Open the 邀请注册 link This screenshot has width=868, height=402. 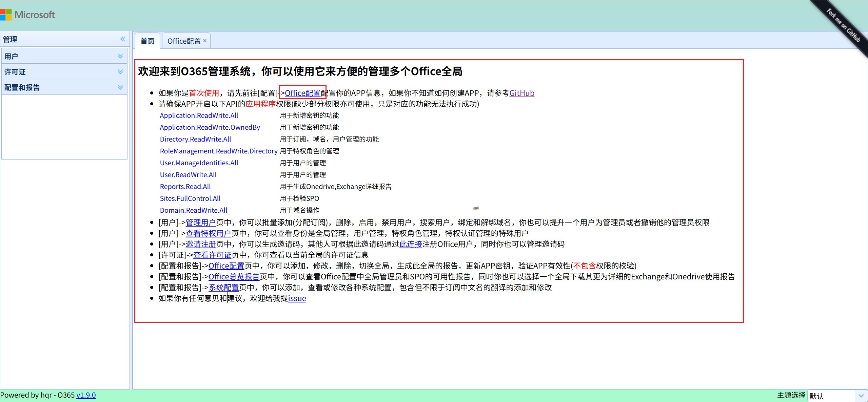click(201, 244)
